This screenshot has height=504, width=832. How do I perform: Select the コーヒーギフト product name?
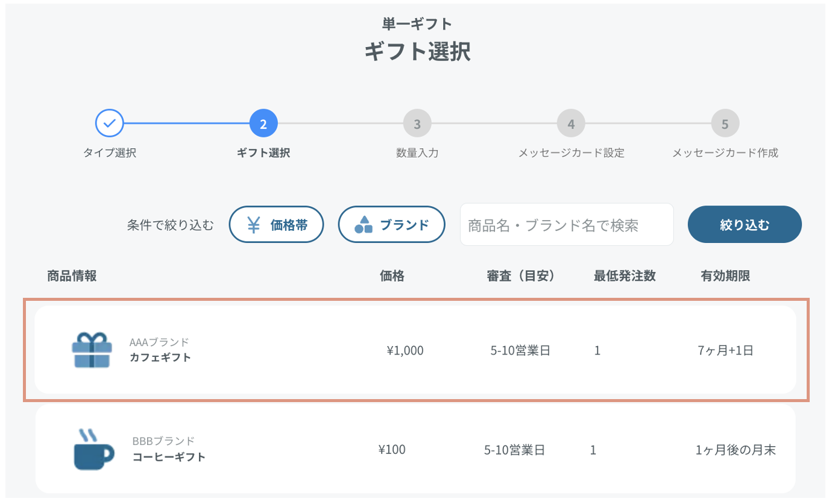(169, 456)
